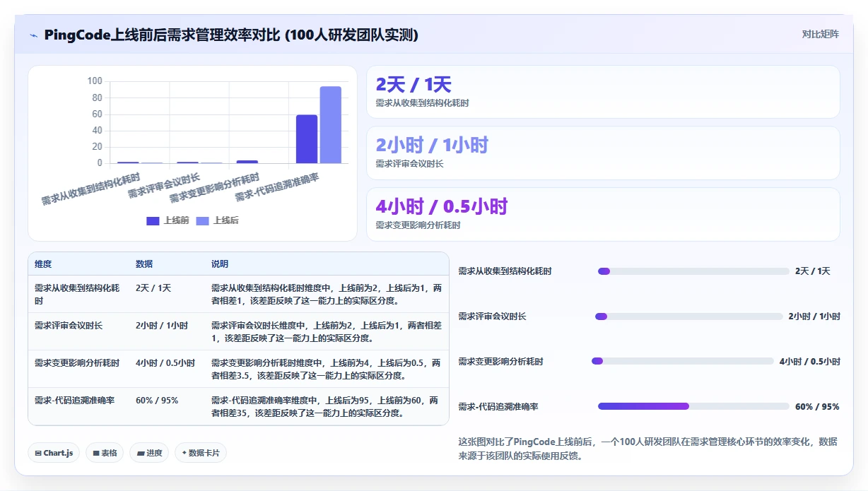Toggle the 上线前 legend entry
The width and height of the screenshot is (868, 491).
[x=168, y=220]
